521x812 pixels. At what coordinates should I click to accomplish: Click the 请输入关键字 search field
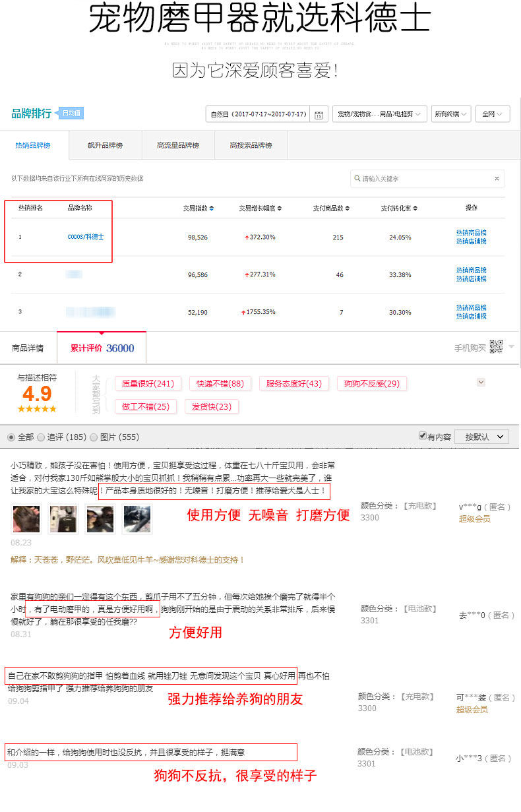[x=427, y=179]
